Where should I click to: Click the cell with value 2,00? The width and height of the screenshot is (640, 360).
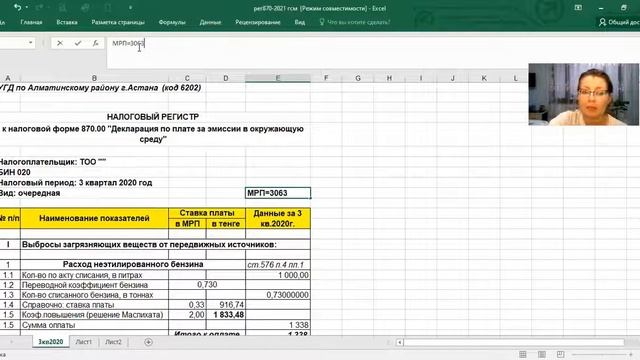pos(187,315)
